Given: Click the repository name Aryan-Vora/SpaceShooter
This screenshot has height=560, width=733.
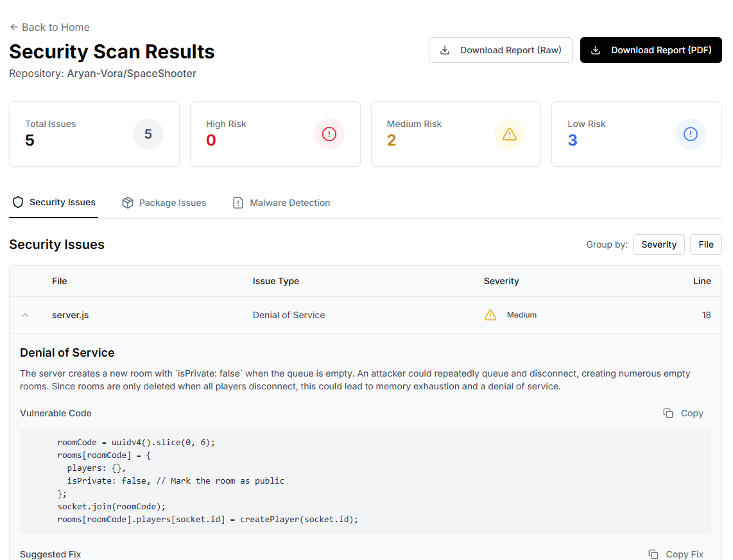Looking at the screenshot, I should (x=132, y=73).
